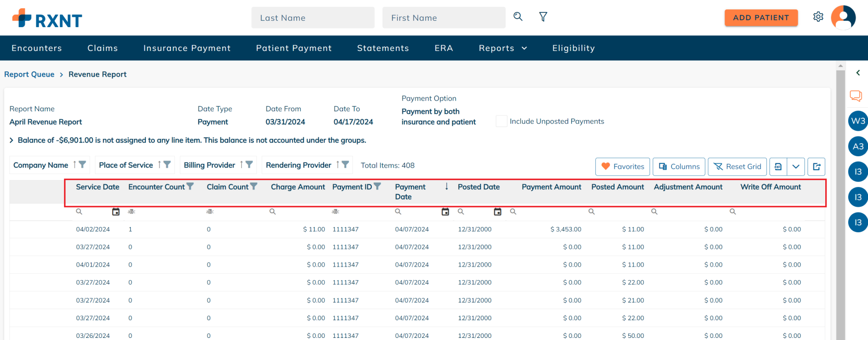
Task: Open the Columns chooser
Action: [679, 167]
